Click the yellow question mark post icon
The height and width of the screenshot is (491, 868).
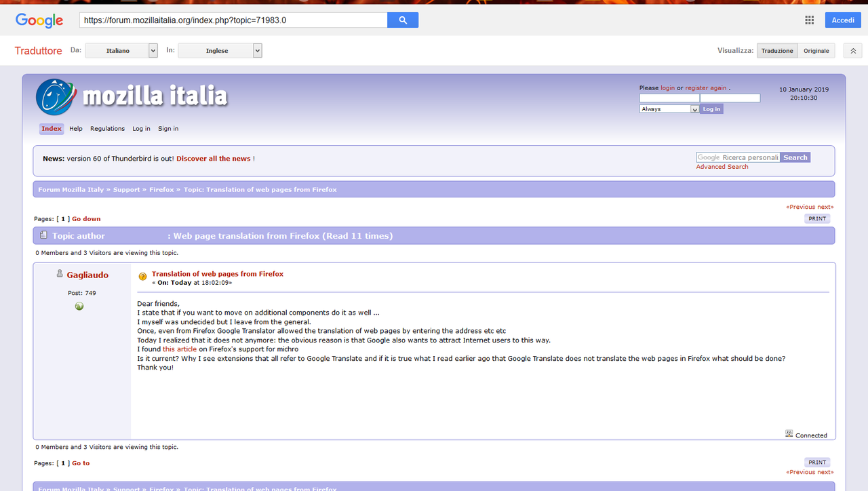(x=142, y=277)
